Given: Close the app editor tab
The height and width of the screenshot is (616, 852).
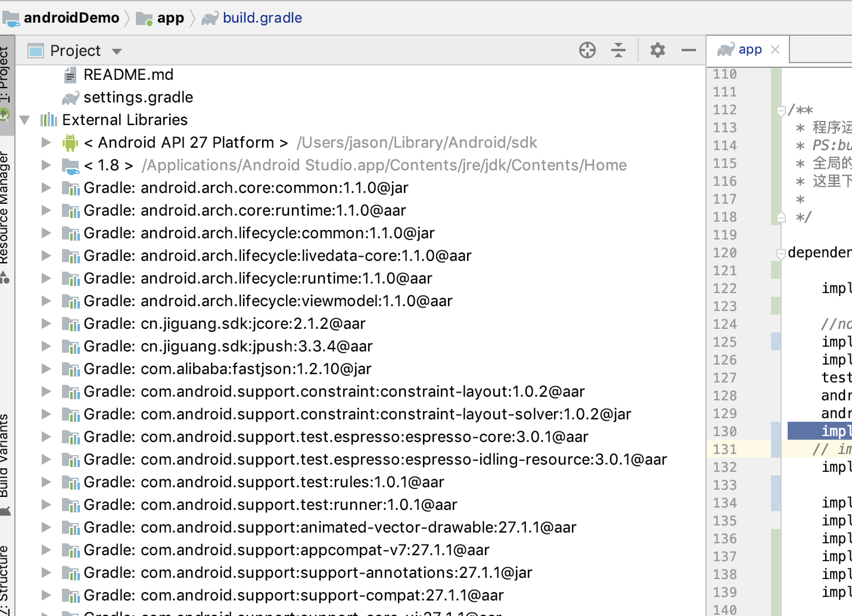Looking at the screenshot, I should [775, 49].
